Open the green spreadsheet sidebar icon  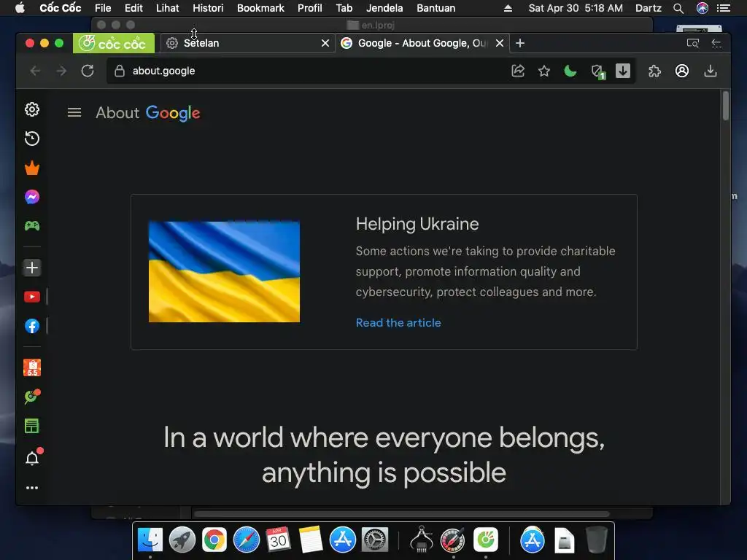click(x=32, y=426)
